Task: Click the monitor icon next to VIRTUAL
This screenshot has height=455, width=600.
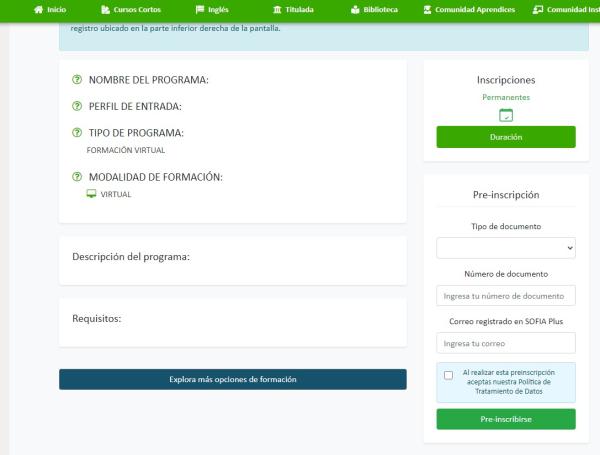Action: [x=92, y=194]
